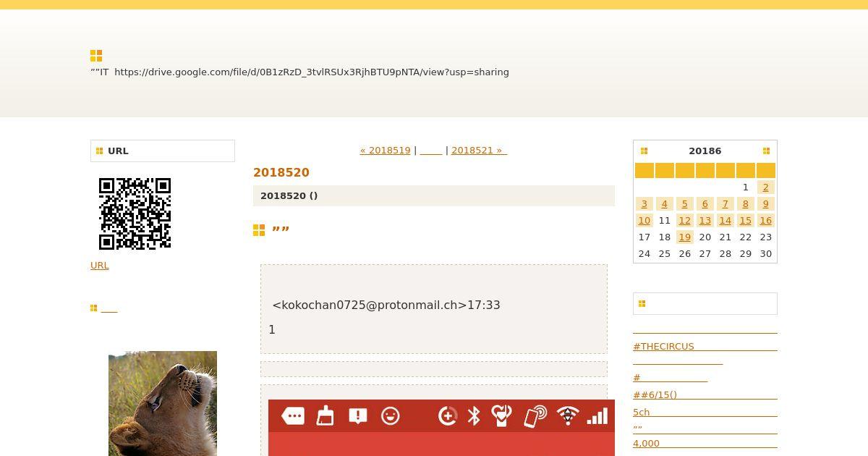Open the 4,000 sidebar link
Screen dimensions: 868x456
tap(646, 444)
